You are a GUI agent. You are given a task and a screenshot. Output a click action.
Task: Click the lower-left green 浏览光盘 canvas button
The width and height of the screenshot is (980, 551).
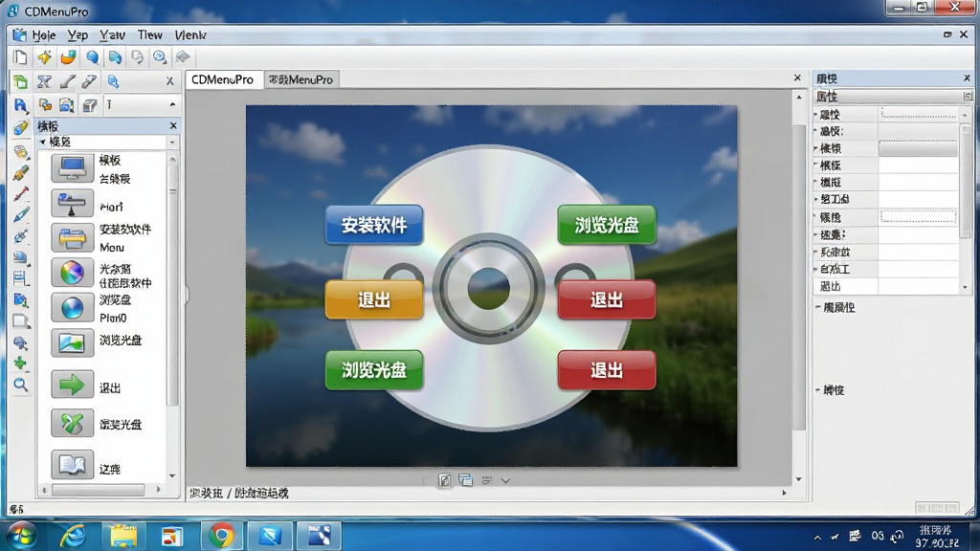coord(374,370)
